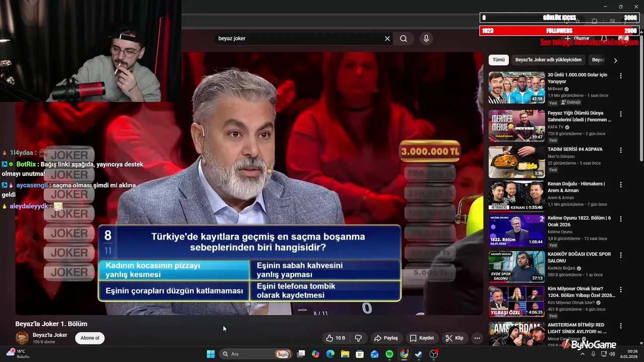Open the weather widget showing 16°C
The image size is (644, 362).
click(x=18, y=354)
